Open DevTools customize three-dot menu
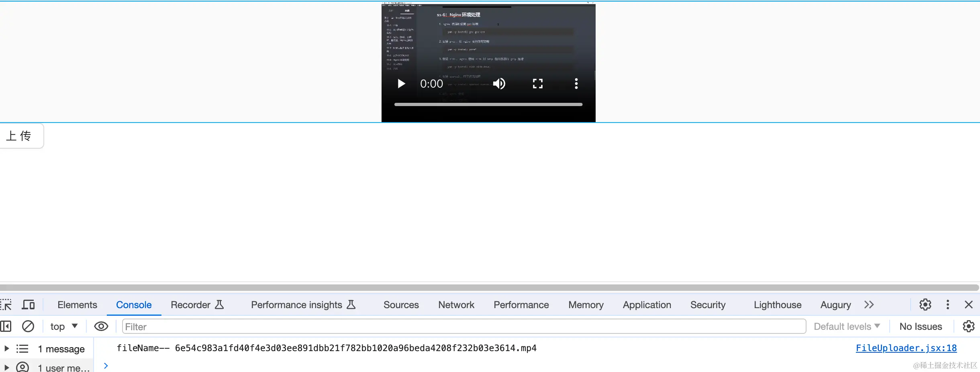Viewport: 980px width, 372px height. point(948,305)
